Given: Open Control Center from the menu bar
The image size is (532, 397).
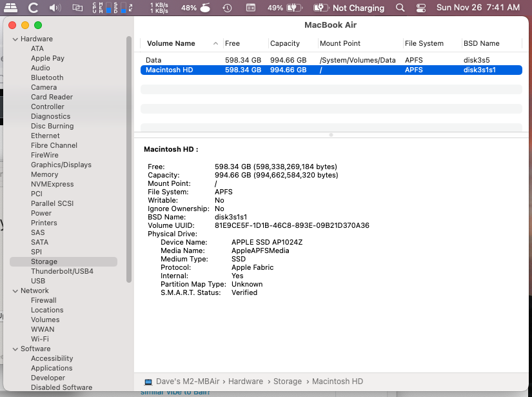Looking at the screenshot, I should click(x=420, y=8).
